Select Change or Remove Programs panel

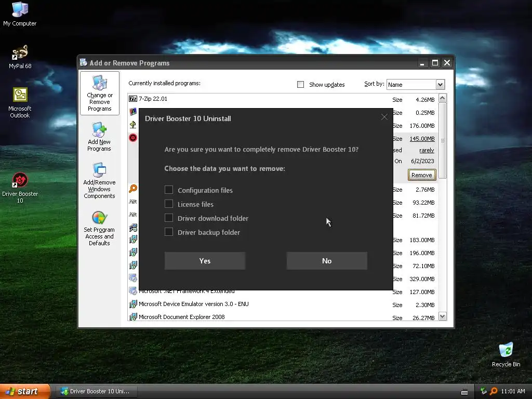99,94
